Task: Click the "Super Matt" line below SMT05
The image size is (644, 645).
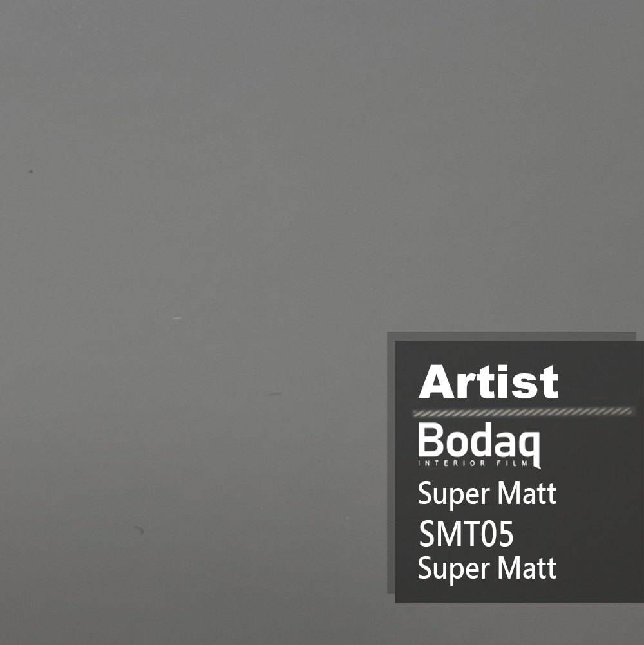Action: pos(488,568)
